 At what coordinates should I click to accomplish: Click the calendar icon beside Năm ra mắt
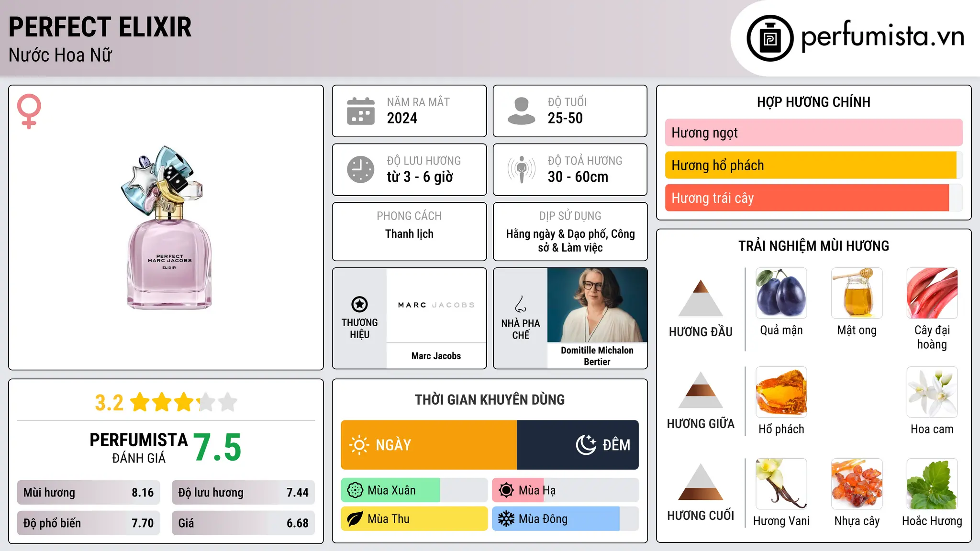click(361, 111)
